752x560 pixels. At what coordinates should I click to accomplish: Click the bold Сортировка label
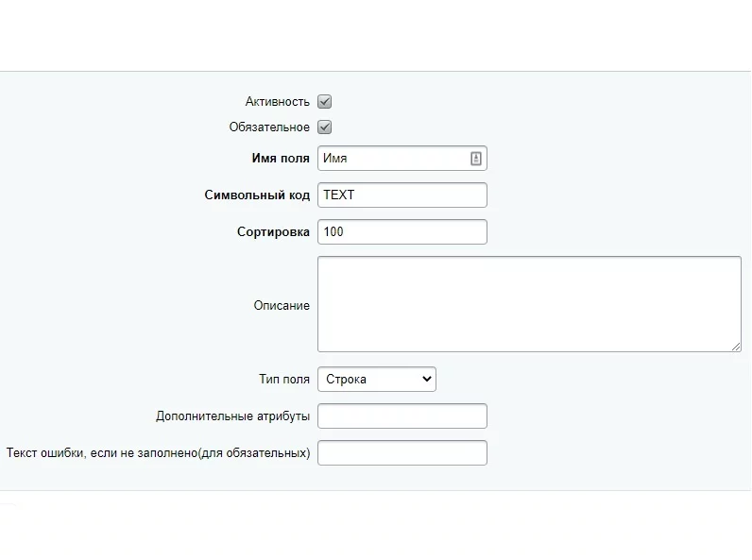pos(273,232)
